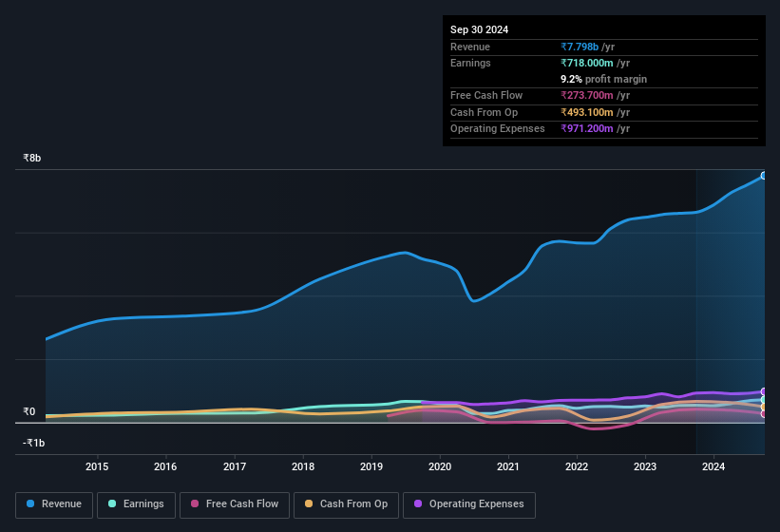Click the Free Cash Flow pink endpoint marker
The width and height of the screenshot is (780, 532).
[764, 413]
